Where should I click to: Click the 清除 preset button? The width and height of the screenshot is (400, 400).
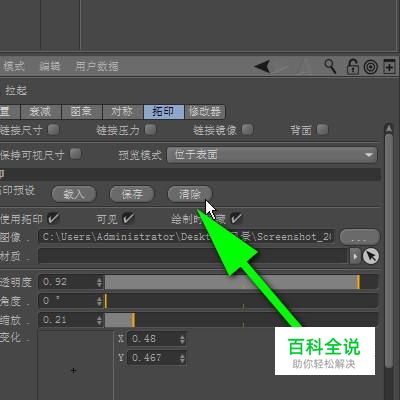pos(190,194)
